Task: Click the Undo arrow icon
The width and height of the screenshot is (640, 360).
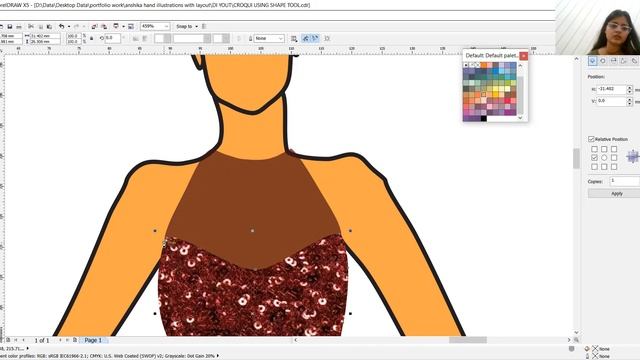Action: (x=62, y=27)
